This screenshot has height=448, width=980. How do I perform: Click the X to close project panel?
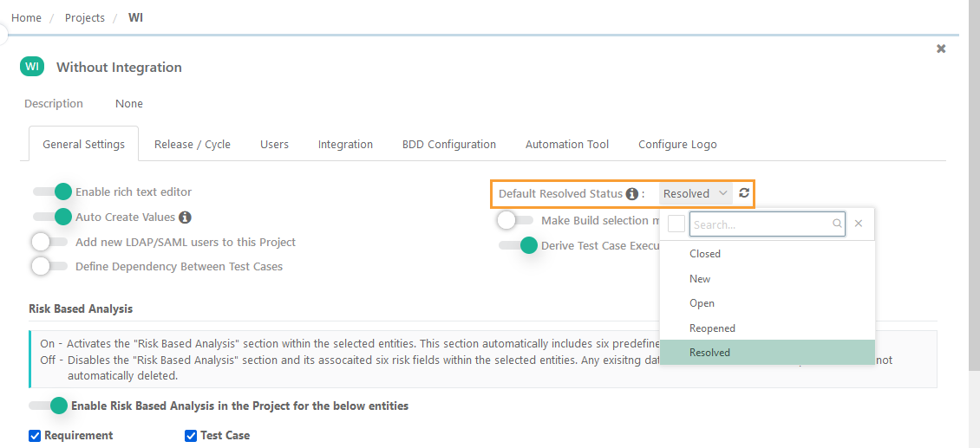point(941,49)
